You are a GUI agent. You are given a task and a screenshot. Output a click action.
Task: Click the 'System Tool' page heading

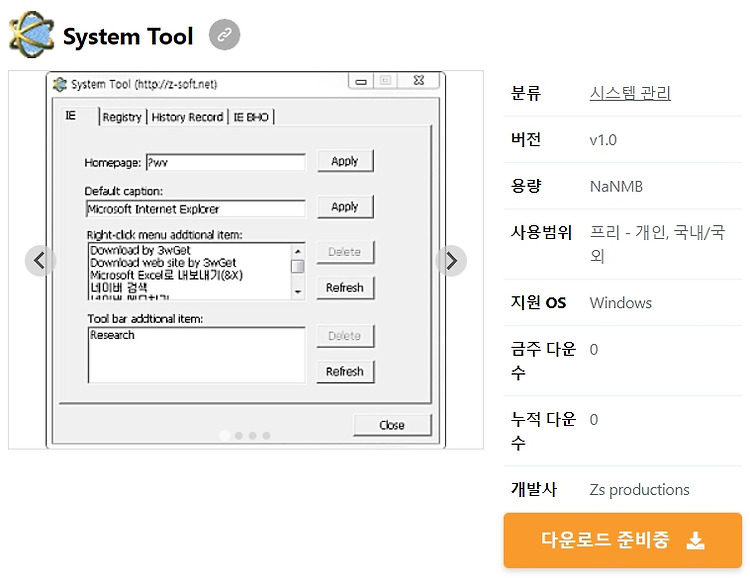[x=128, y=36]
